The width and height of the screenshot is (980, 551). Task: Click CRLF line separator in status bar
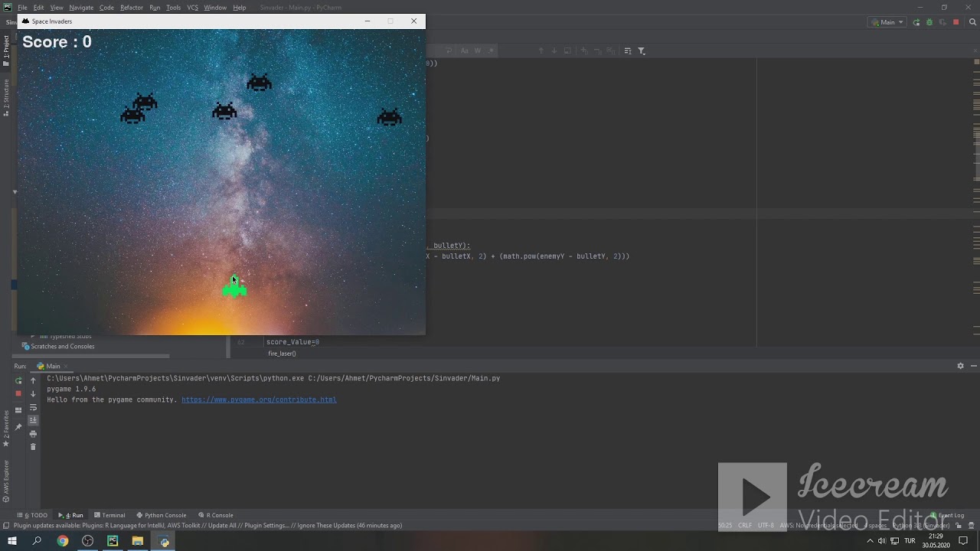tap(745, 526)
